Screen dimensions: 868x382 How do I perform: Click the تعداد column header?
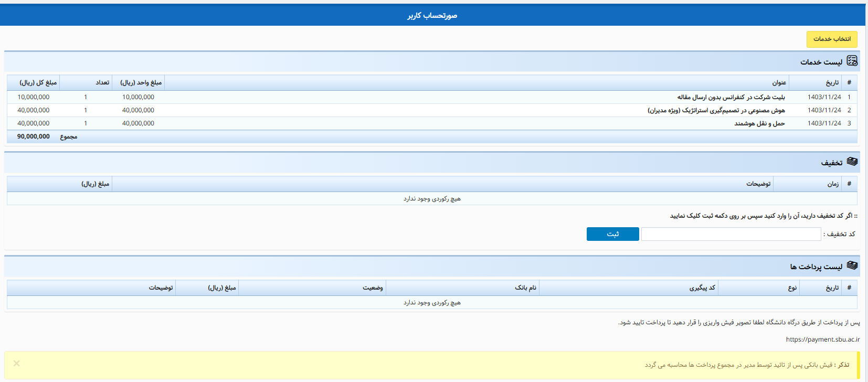tap(102, 83)
